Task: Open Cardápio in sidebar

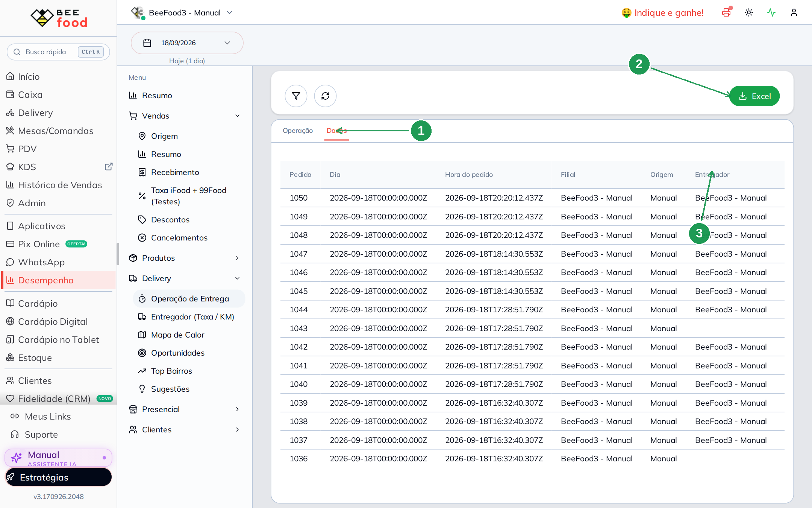Action: click(x=58, y=303)
